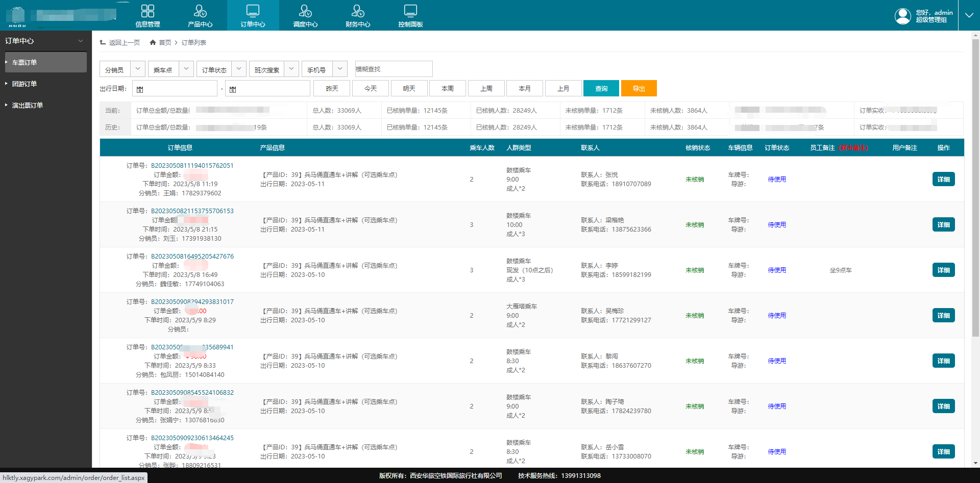Focus the 模糊查找 search field
This screenshot has height=483, width=980.
click(394, 69)
